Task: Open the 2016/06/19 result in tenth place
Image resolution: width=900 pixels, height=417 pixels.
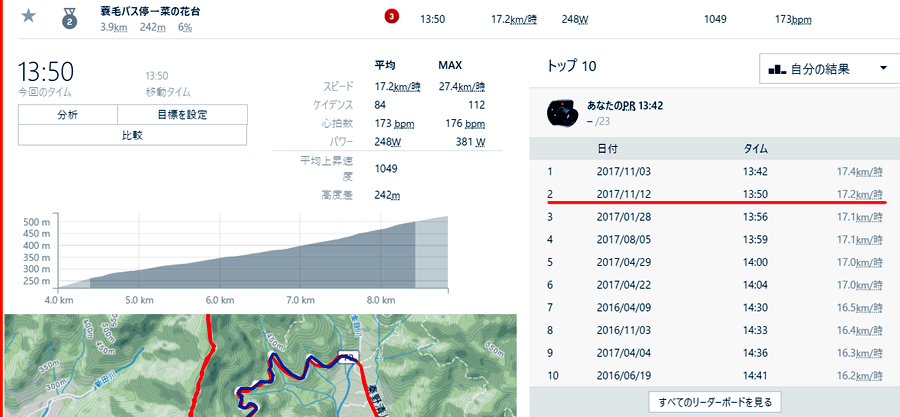Action: (622, 375)
